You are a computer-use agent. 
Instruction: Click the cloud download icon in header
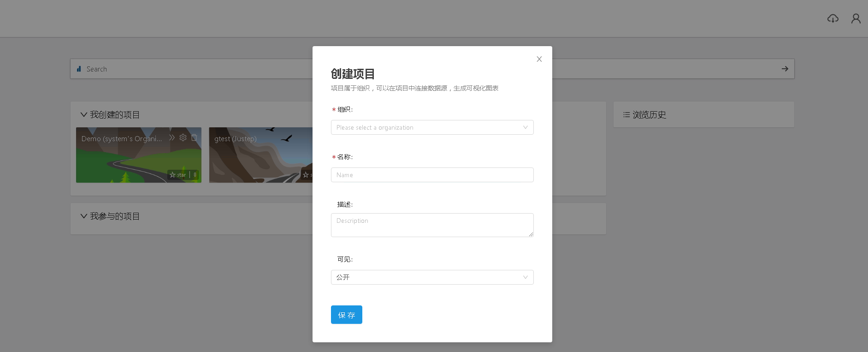(833, 18)
